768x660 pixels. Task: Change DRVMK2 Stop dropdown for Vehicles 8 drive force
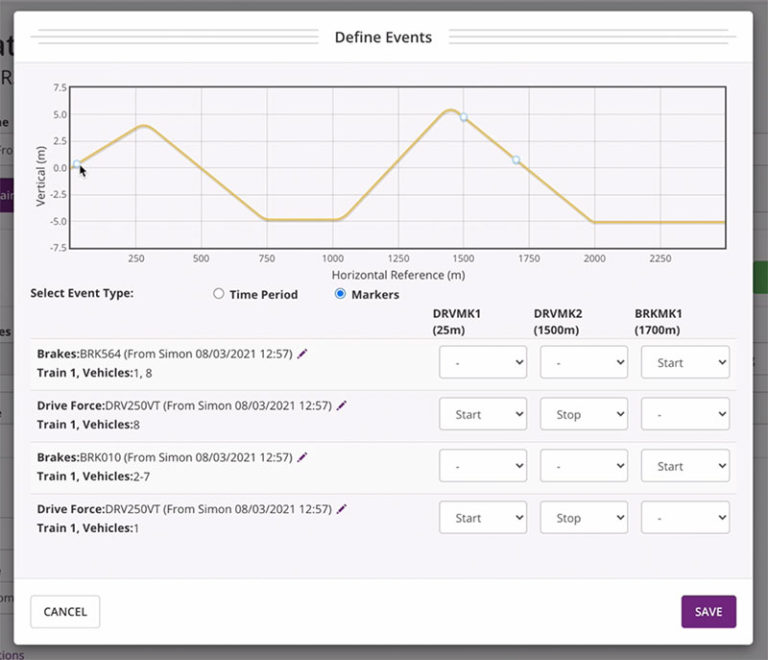click(584, 414)
